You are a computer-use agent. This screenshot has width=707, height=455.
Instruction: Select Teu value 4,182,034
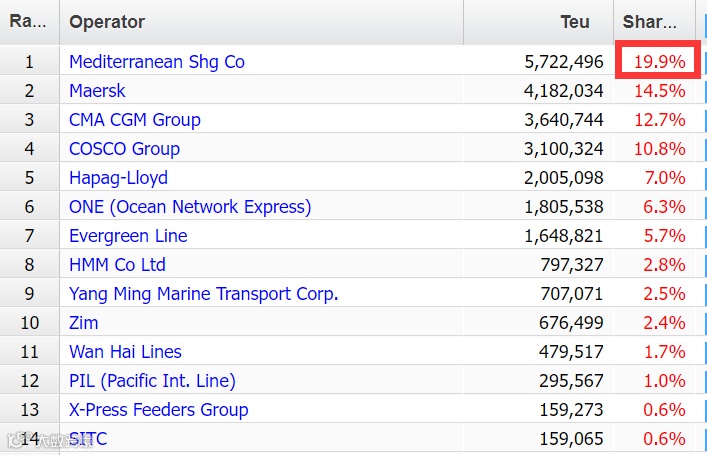[x=564, y=91]
